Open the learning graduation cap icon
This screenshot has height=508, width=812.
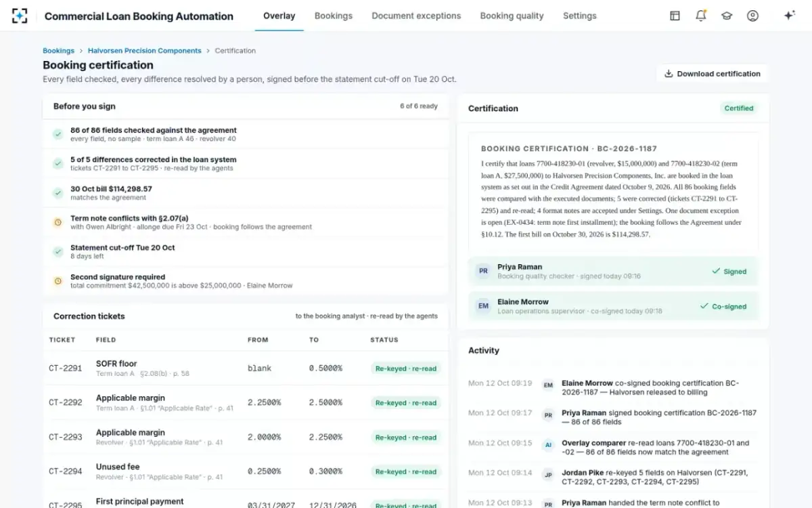(x=727, y=16)
